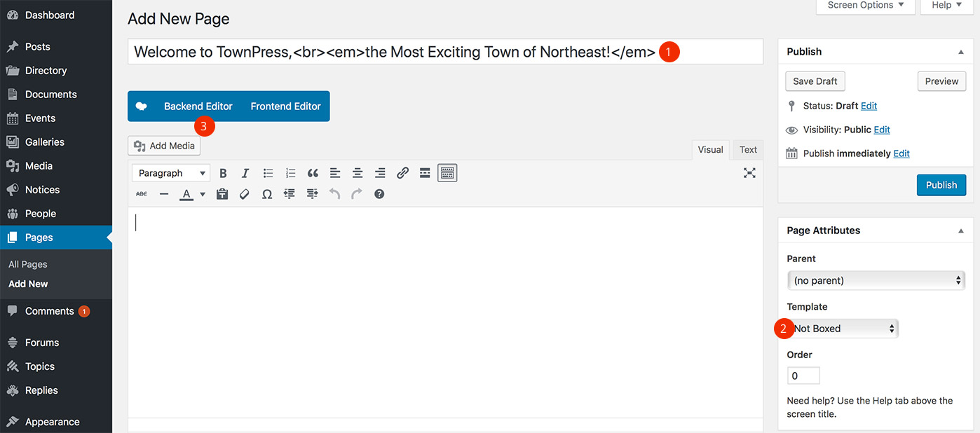Screen dimensions: 980x433
Task: Open distraction-free fullscreen editor mode
Action: click(749, 173)
